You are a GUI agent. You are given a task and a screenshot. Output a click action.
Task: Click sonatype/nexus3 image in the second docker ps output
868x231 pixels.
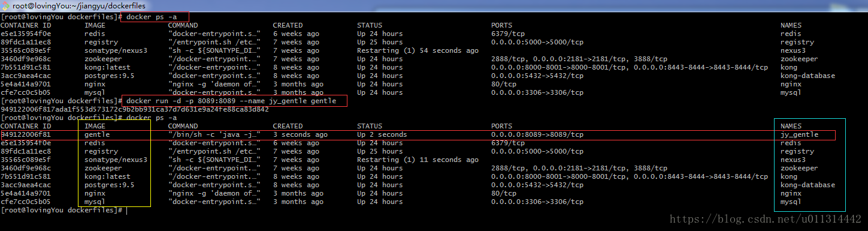click(x=116, y=160)
